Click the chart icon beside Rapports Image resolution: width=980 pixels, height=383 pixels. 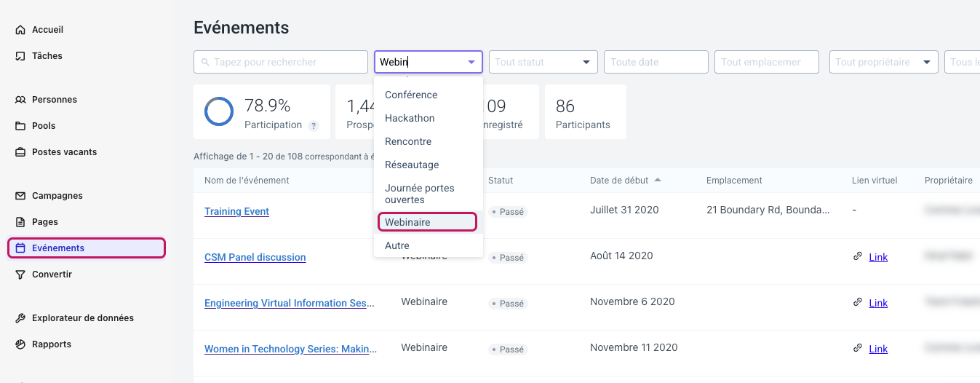coord(20,344)
